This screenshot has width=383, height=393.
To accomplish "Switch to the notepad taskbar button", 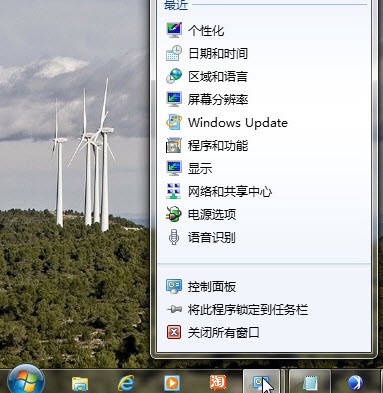I will [310, 382].
